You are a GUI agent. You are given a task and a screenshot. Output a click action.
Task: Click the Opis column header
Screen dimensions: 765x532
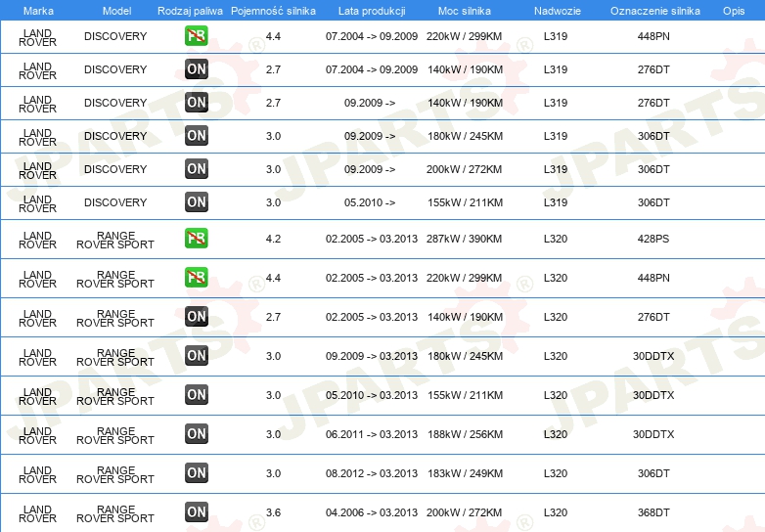point(734,11)
